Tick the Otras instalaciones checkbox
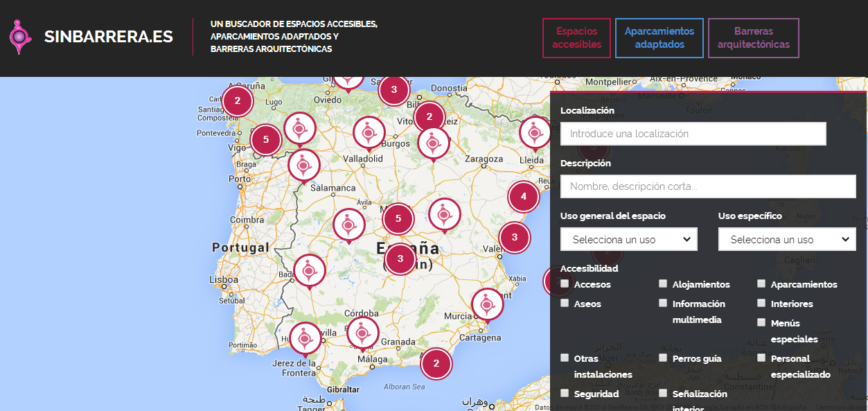This screenshot has height=411, width=868. point(565,358)
